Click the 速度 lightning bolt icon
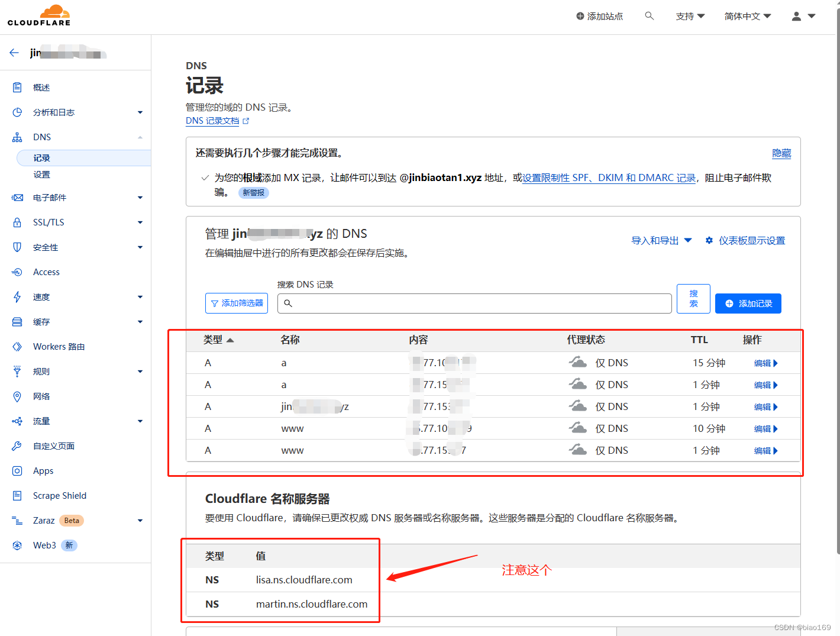Screen dimensions: 840x636 click(x=17, y=297)
